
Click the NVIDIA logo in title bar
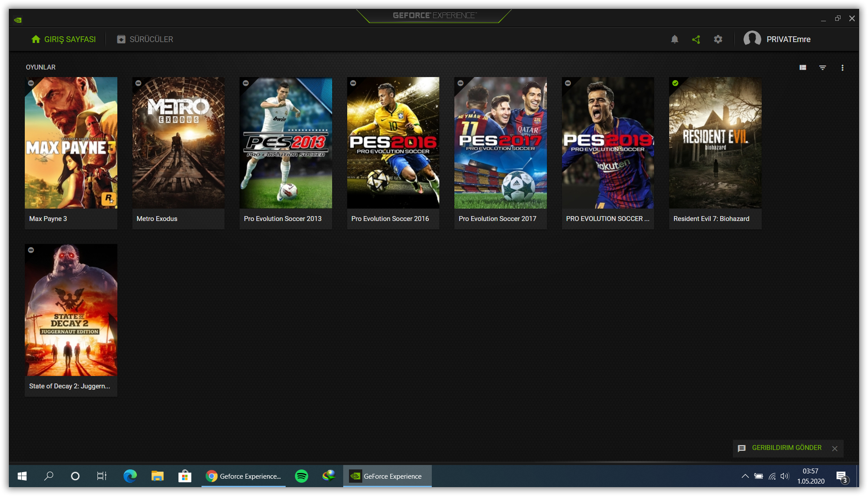(18, 20)
